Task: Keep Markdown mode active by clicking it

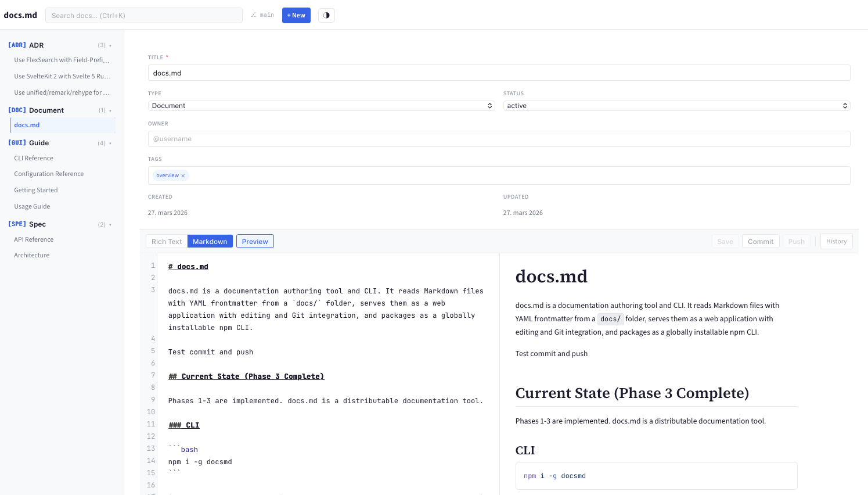Action: tap(210, 241)
